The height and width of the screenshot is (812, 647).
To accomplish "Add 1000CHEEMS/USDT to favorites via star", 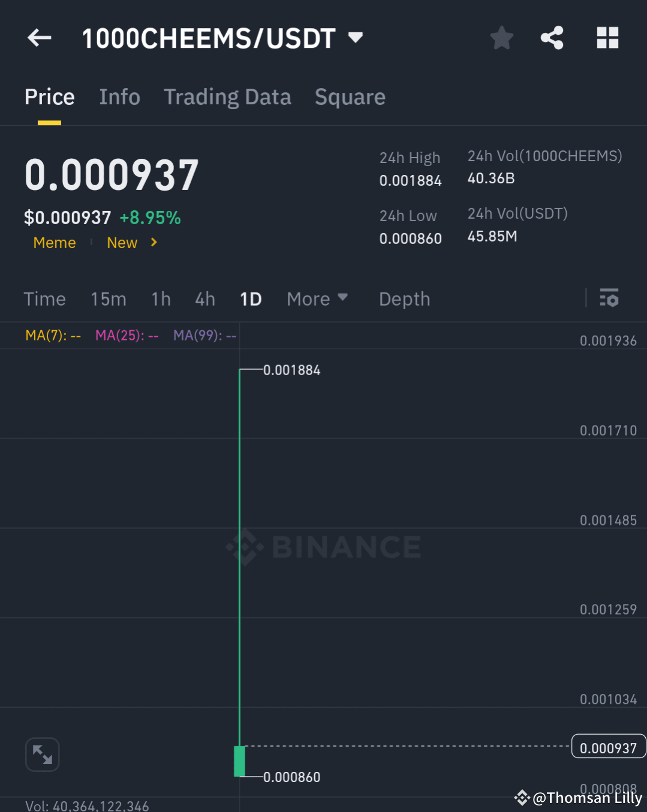I will tap(501, 38).
